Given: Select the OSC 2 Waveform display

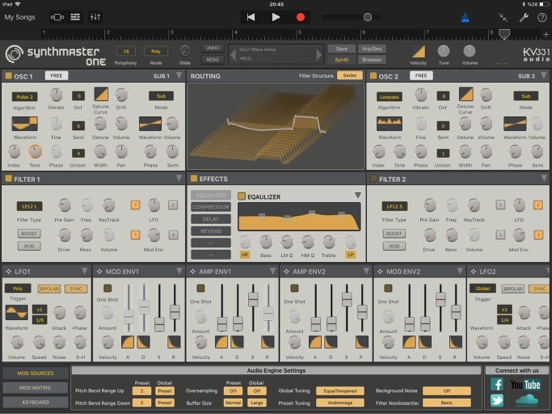Looking at the screenshot, I should point(389,124).
